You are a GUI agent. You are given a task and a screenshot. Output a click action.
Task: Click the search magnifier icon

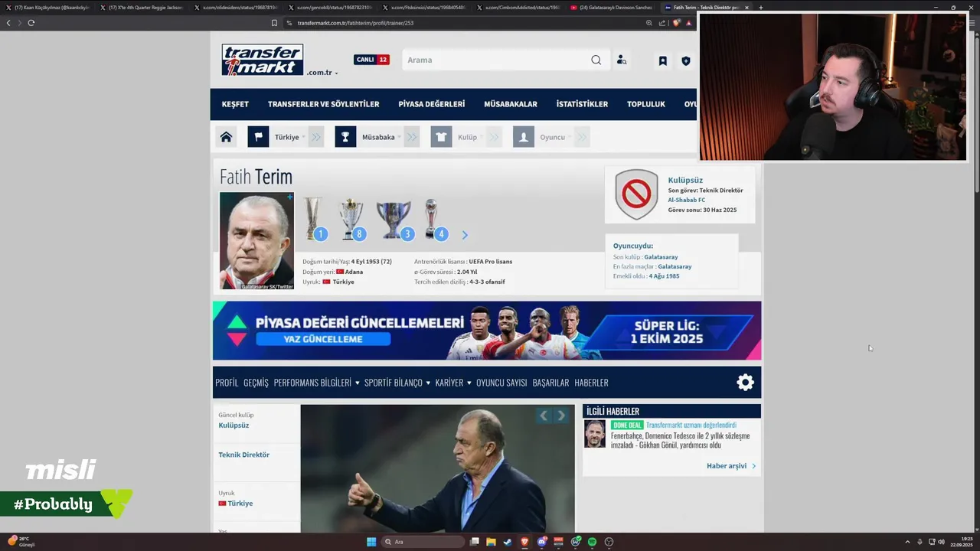click(596, 60)
